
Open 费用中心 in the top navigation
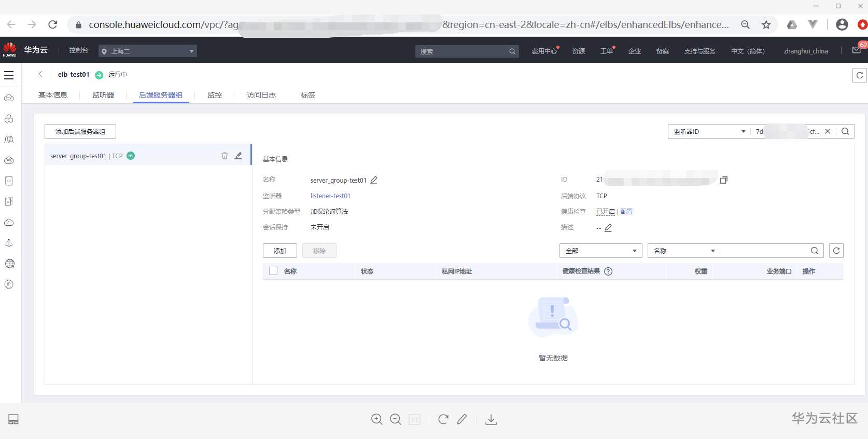(544, 51)
